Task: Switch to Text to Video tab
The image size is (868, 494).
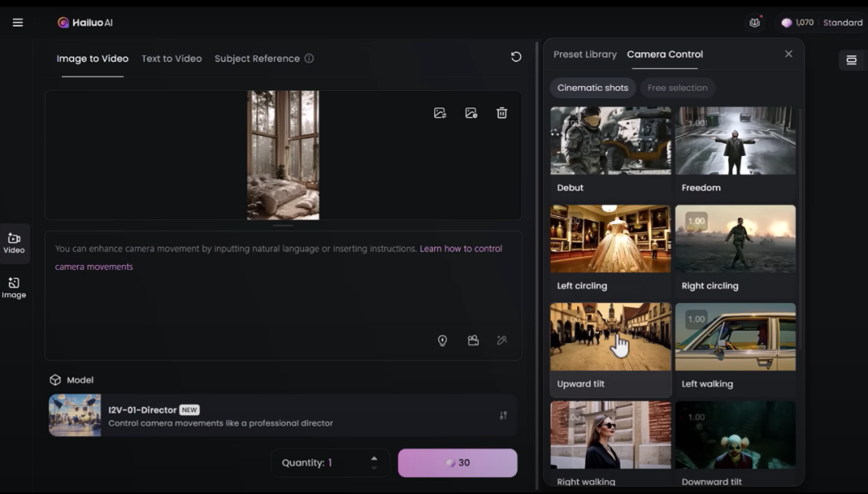Action: click(171, 59)
